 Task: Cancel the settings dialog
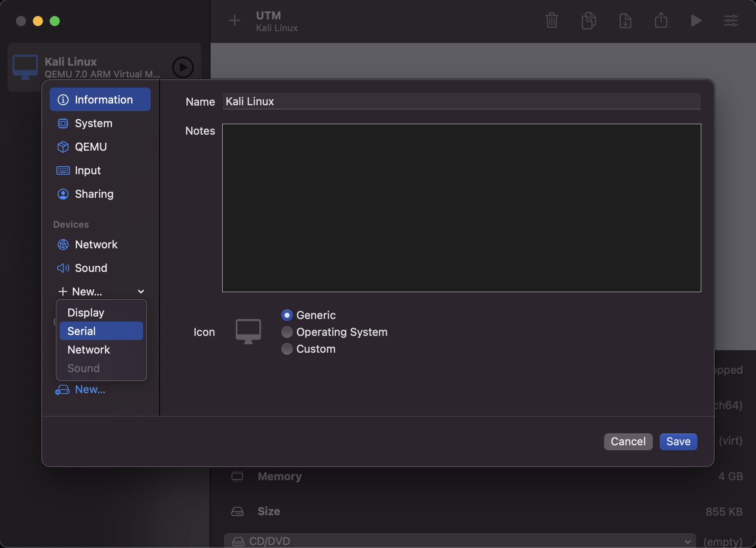[628, 442]
